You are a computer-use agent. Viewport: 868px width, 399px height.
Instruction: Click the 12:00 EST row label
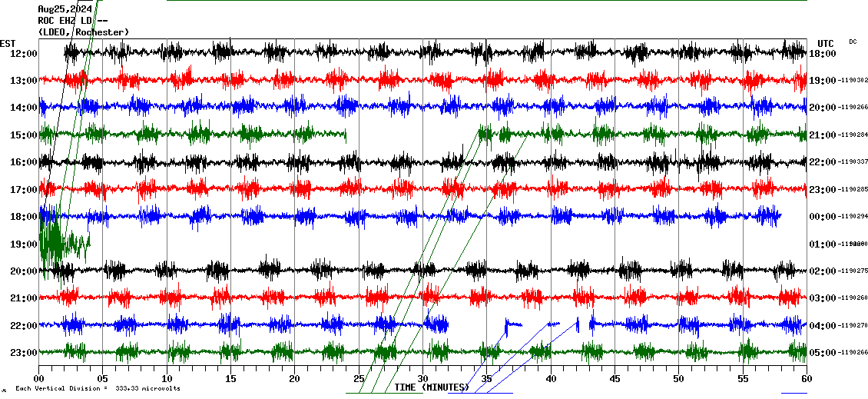click(24, 53)
